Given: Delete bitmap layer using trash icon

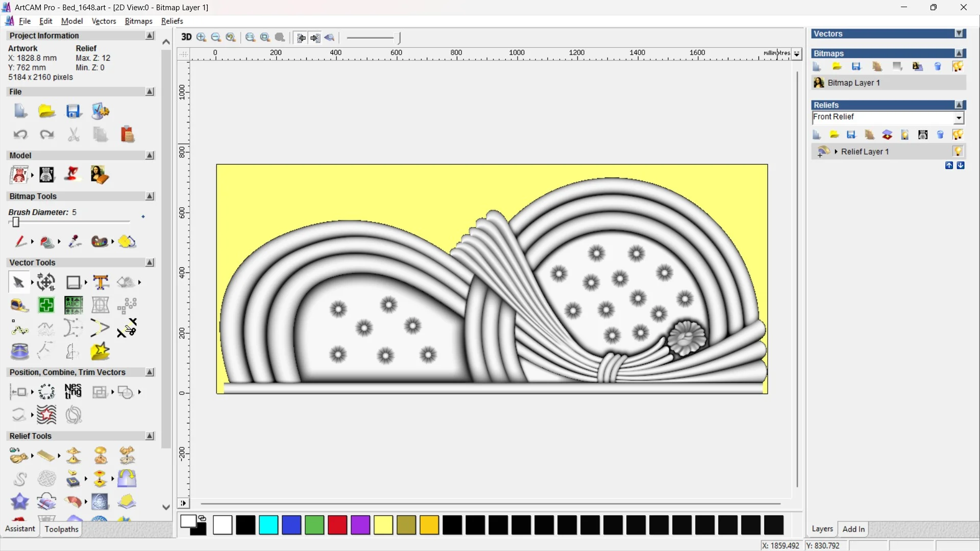Looking at the screenshot, I should (x=938, y=67).
